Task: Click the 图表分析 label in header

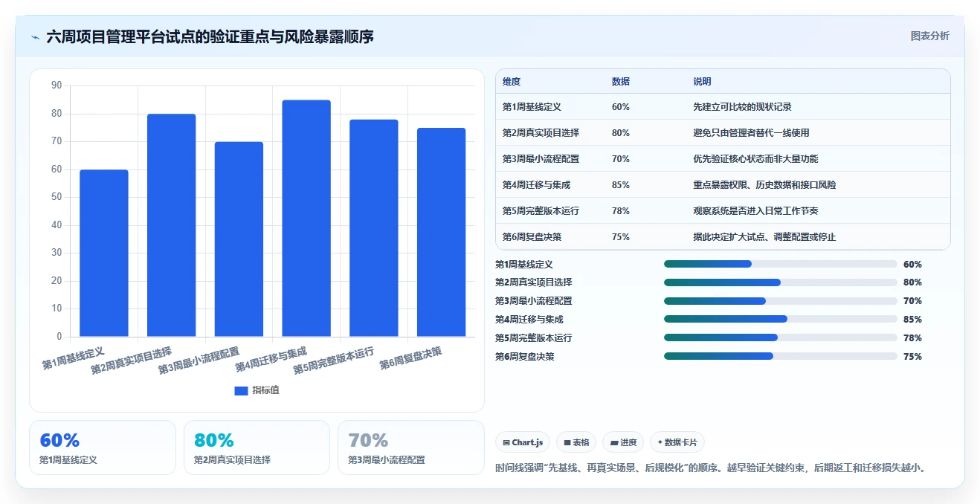Action: click(x=929, y=36)
